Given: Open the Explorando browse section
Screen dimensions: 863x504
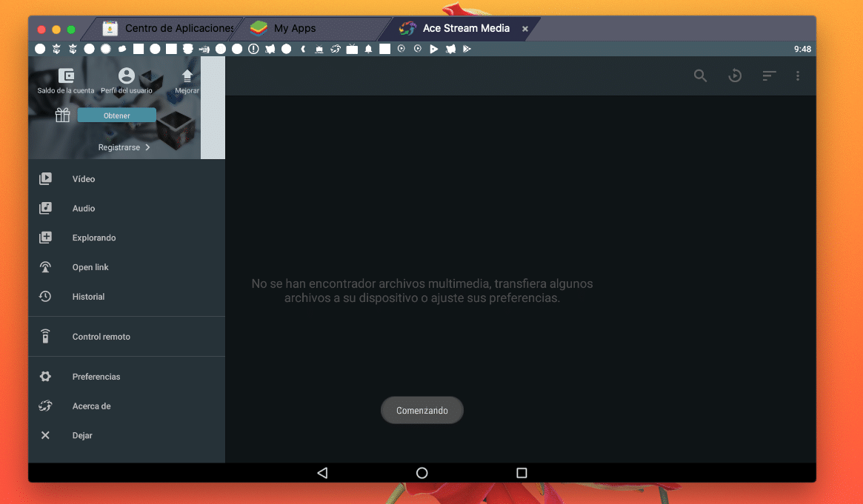Looking at the screenshot, I should click(x=45, y=238).
